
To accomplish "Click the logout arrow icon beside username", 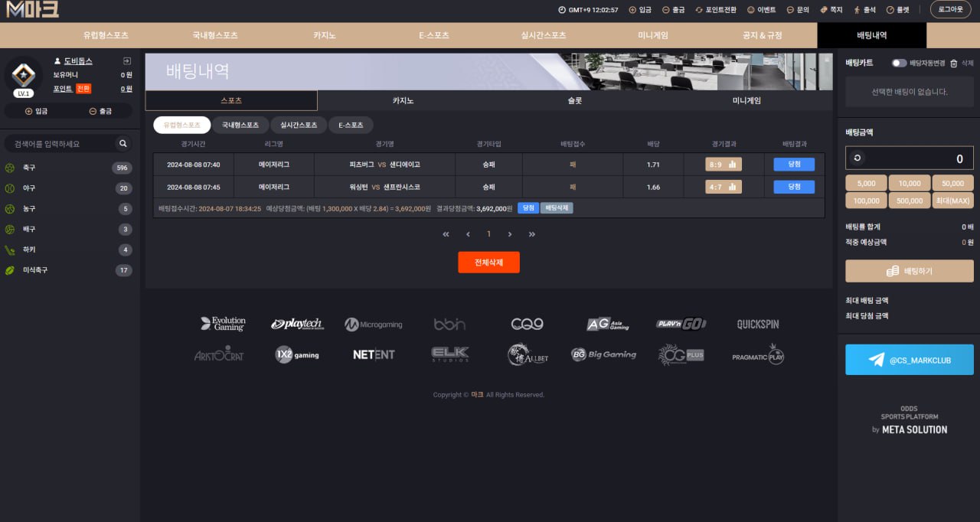I will tap(126, 61).
